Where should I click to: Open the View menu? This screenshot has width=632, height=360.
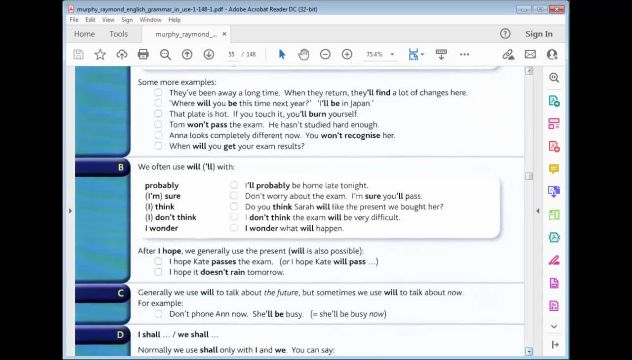(108, 20)
